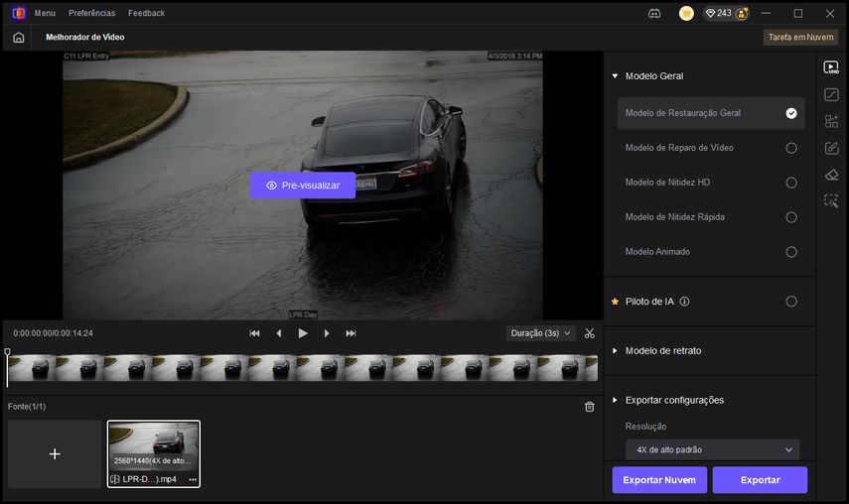Screen dimensions: 849x504
Task: Choose the Modelo de Nitidez HD radio button
Action: [791, 183]
